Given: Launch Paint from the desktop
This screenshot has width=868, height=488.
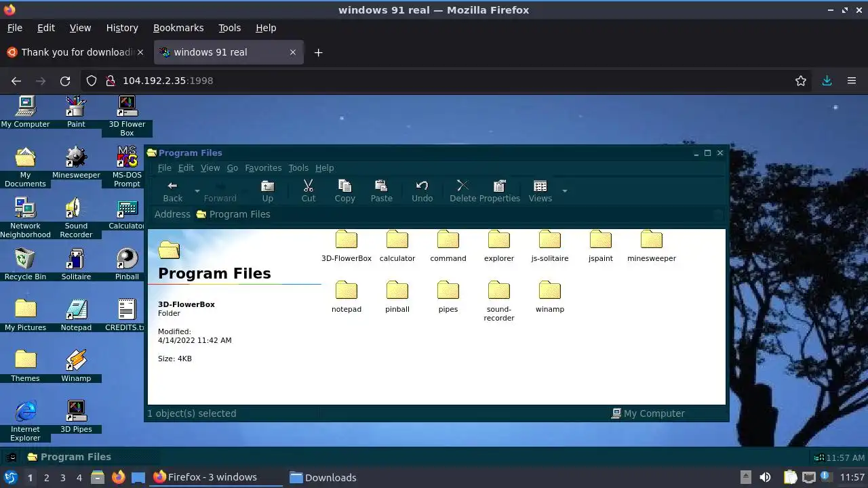Looking at the screenshot, I should tap(76, 111).
